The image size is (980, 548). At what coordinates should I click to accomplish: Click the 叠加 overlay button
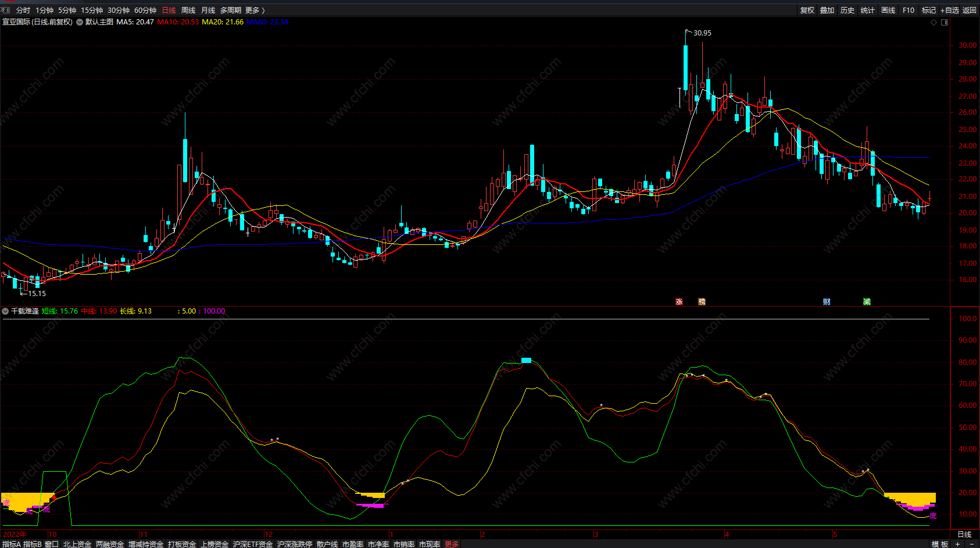point(827,10)
